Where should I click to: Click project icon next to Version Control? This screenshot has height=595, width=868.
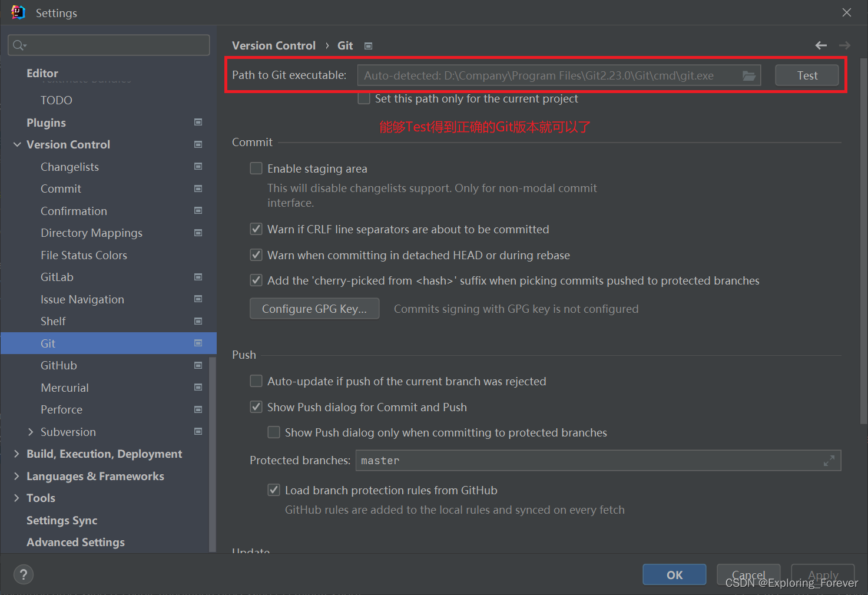[x=198, y=144]
